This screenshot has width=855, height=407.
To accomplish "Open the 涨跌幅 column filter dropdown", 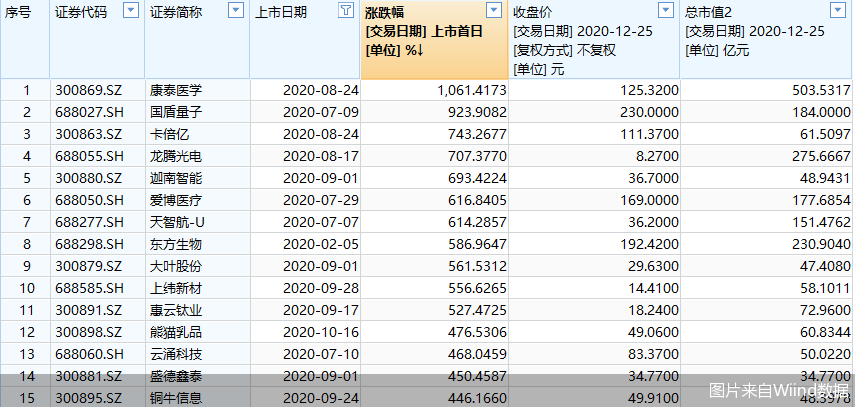I will click(x=493, y=10).
